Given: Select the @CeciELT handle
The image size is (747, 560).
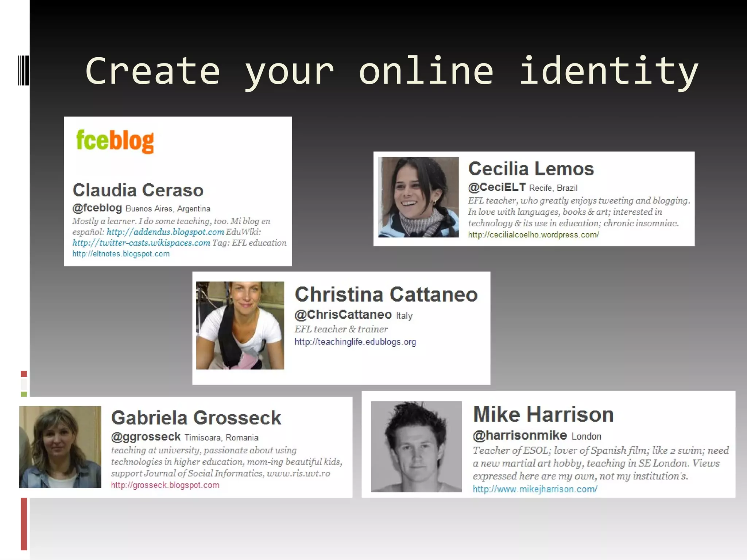Looking at the screenshot, I should (x=497, y=187).
